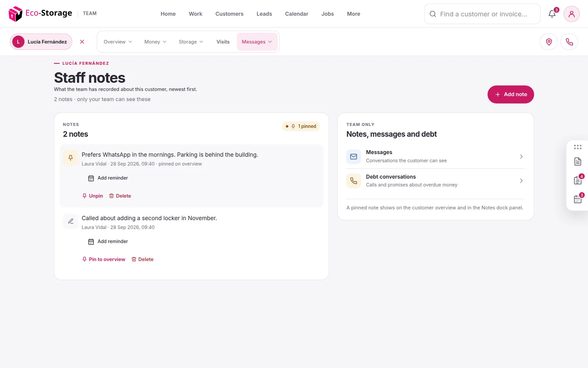Click the Debt conversations phone icon
Screen dimensions: 588x368
coord(354,181)
